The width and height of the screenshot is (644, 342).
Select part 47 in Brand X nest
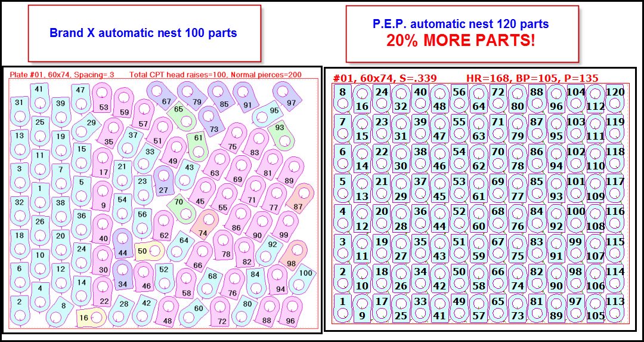pyautogui.click(x=81, y=99)
